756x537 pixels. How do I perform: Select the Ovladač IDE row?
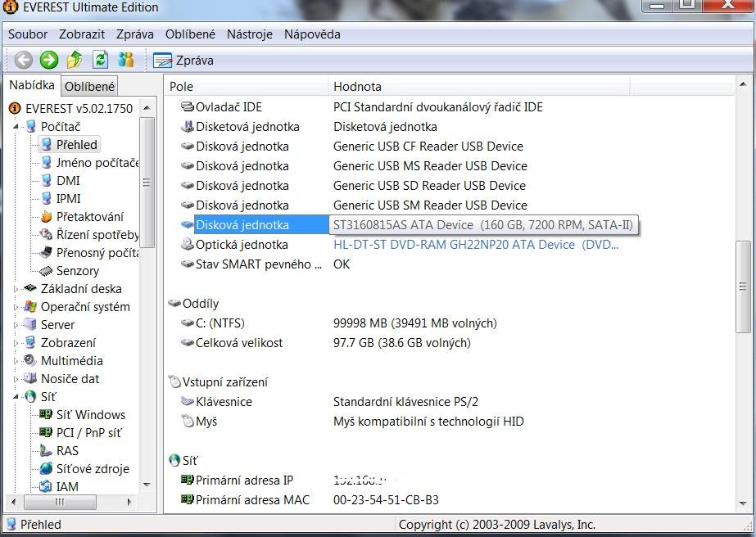pyautogui.click(x=361, y=107)
